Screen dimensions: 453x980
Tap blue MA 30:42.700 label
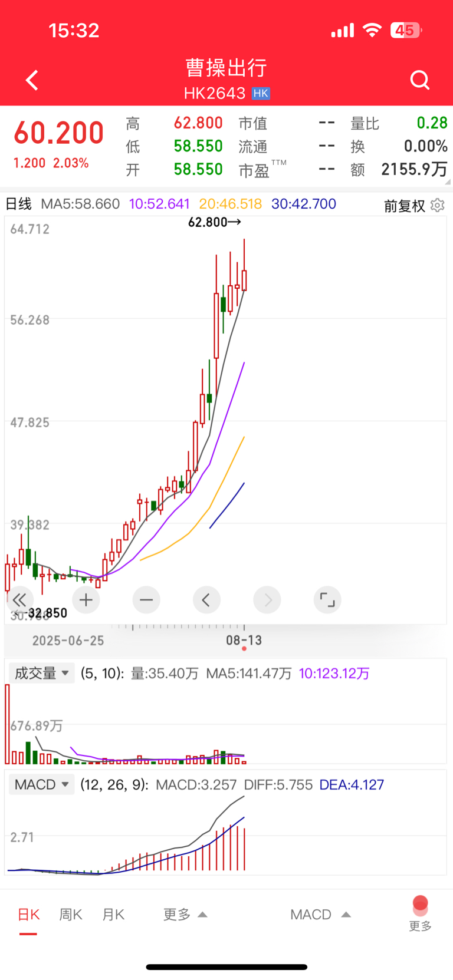(x=304, y=204)
